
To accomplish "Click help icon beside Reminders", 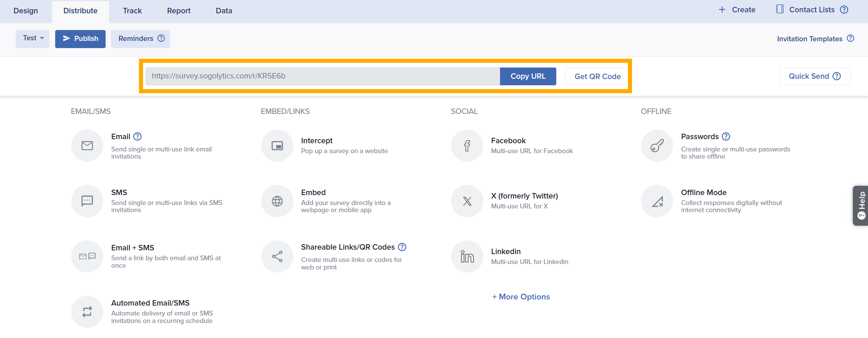I will [x=161, y=39].
